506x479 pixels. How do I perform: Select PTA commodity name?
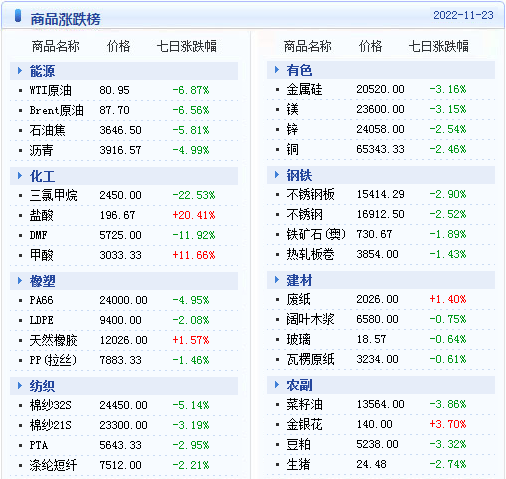click(39, 445)
